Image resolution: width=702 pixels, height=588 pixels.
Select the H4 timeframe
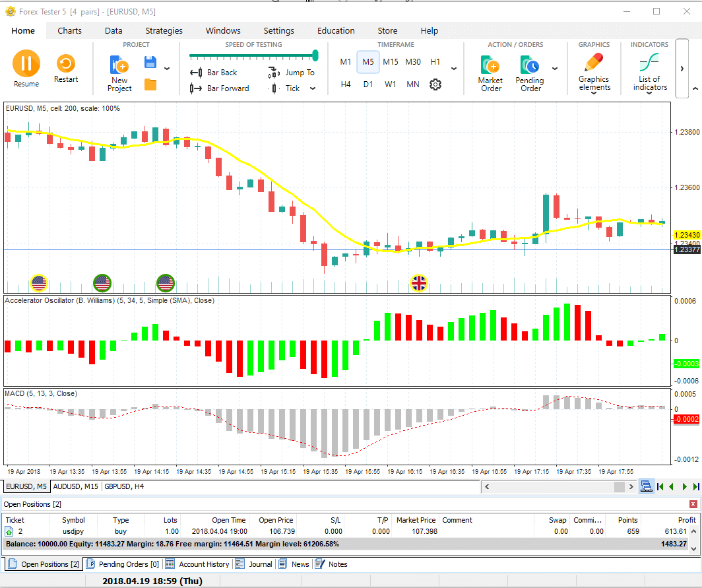click(346, 84)
